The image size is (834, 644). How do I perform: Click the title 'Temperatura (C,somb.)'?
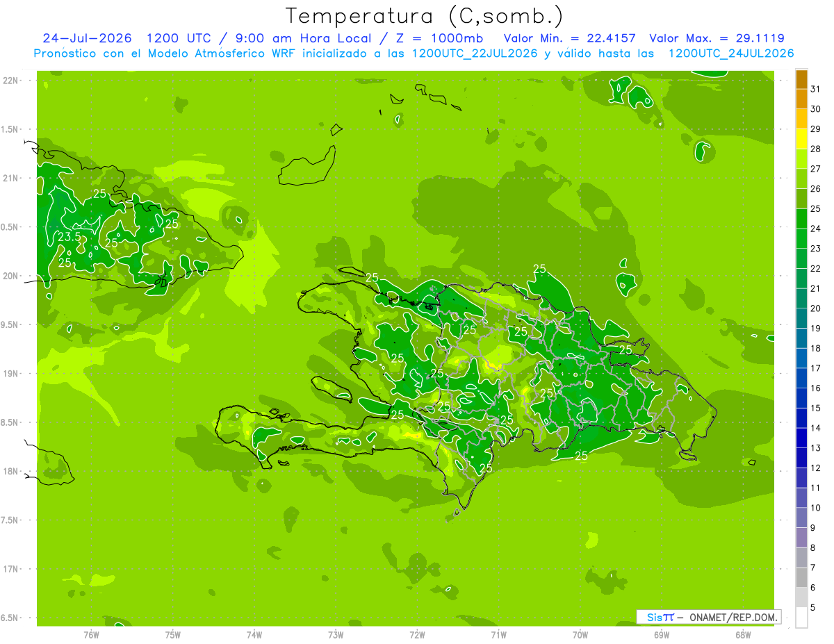[425, 16]
